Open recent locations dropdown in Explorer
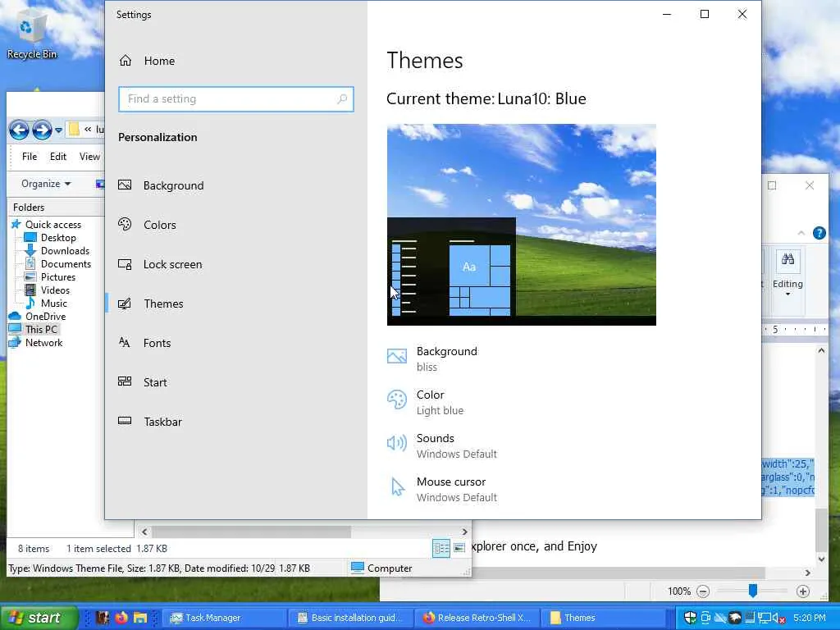Viewport: 840px width, 630px height. 58,130
